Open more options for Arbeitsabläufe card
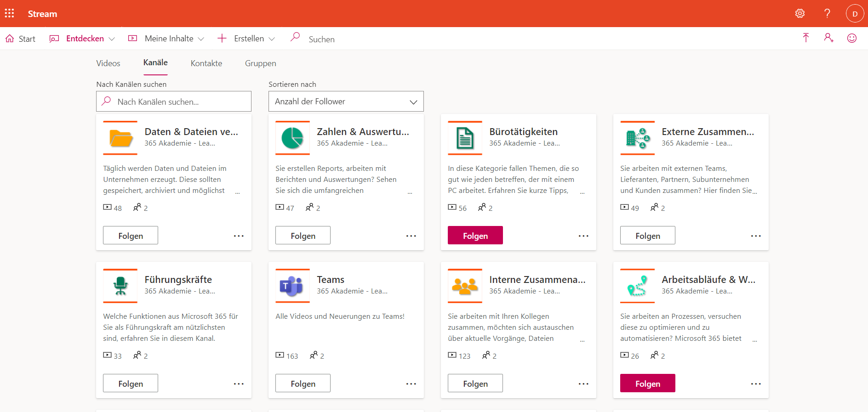The height and width of the screenshot is (412, 868). tap(756, 384)
